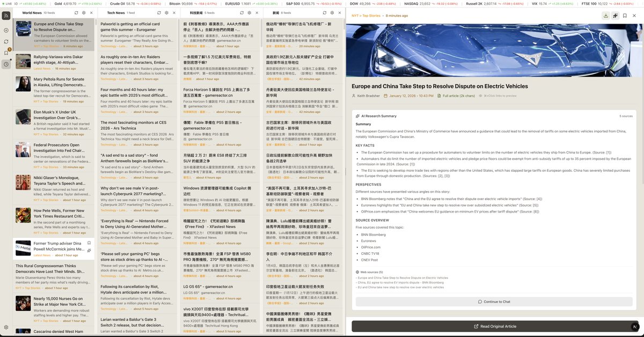Open 新闻 column settings gear
The width and height of the screenshot is (644, 337).
pyautogui.click(x=332, y=12)
